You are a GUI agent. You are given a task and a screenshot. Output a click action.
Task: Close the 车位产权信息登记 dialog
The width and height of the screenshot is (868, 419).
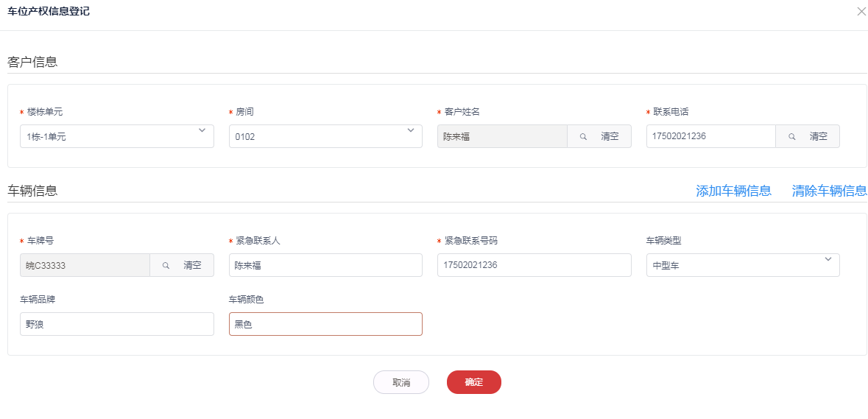[861, 12]
